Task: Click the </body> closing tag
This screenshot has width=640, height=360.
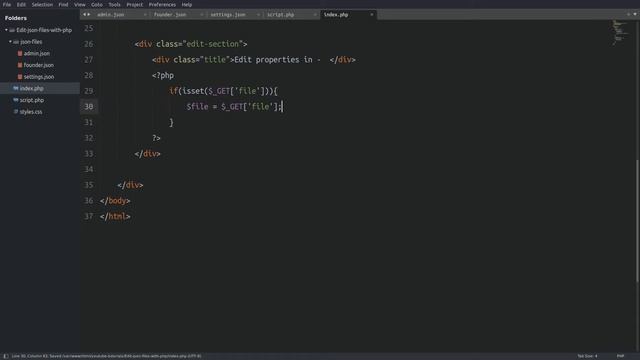Action: point(115,201)
